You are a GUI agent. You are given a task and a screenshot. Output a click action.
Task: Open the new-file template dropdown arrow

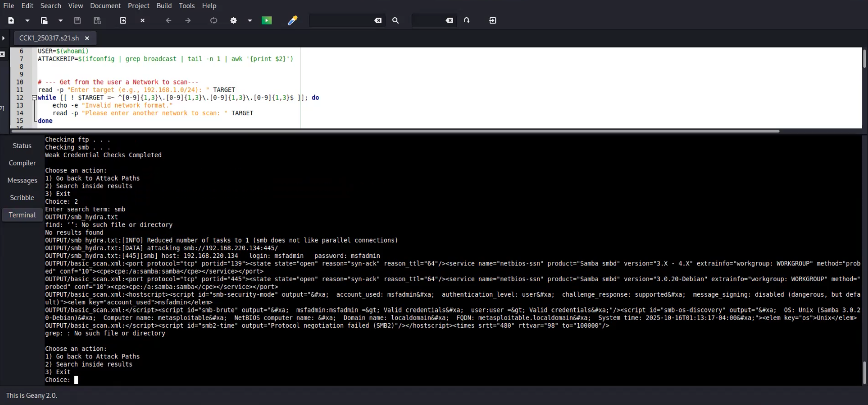pos(27,21)
